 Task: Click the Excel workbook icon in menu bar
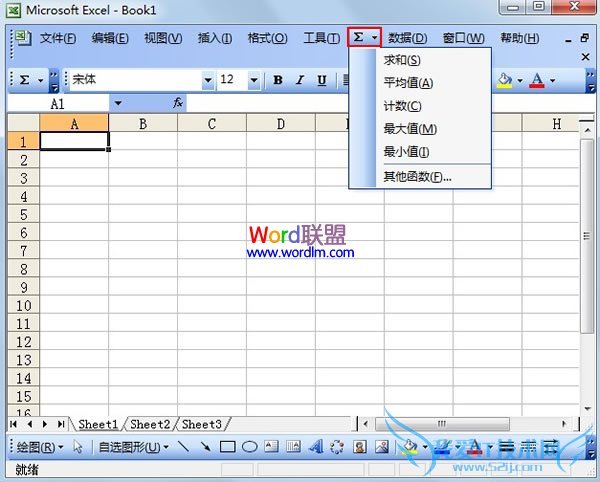[24, 37]
